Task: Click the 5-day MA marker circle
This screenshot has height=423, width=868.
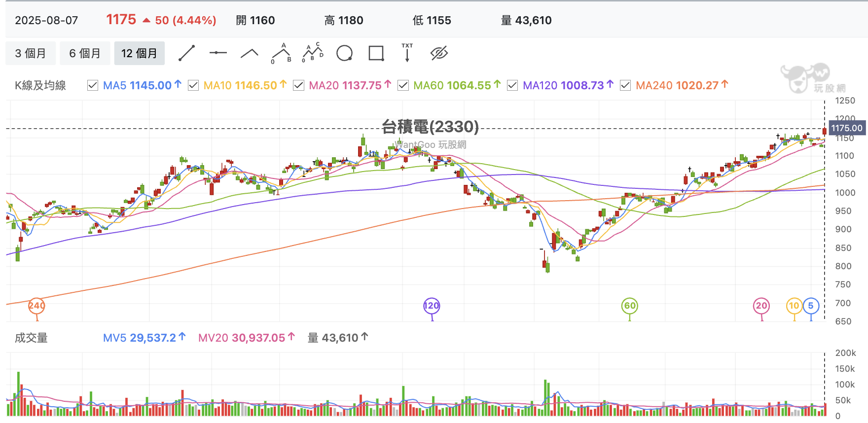Action: pos(811,306)
